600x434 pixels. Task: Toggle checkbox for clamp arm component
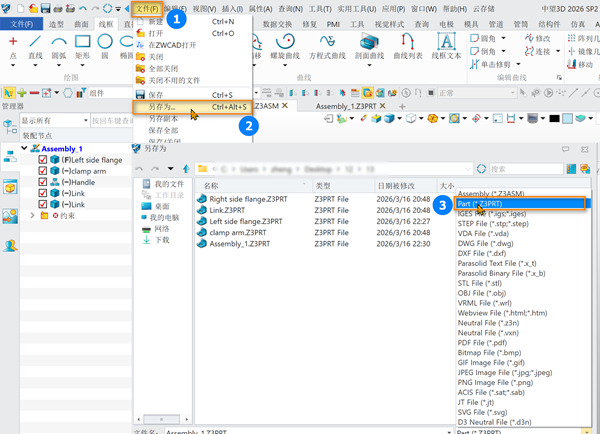point(43,171)
